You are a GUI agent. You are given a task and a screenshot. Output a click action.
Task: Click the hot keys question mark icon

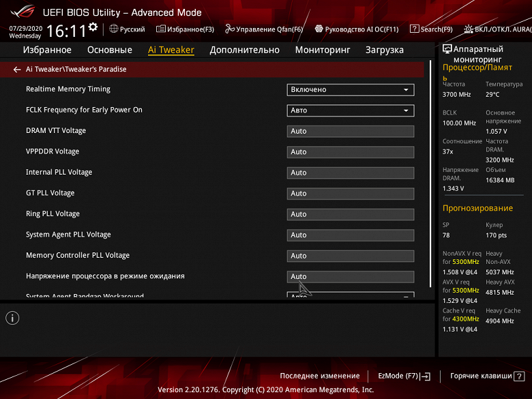519,376
